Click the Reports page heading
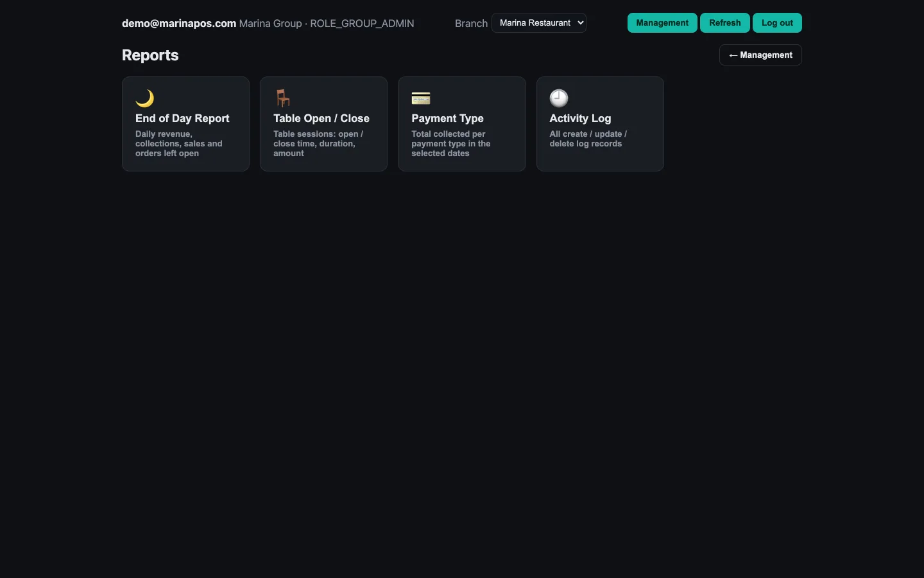924x578 pixels. (150, 55)
